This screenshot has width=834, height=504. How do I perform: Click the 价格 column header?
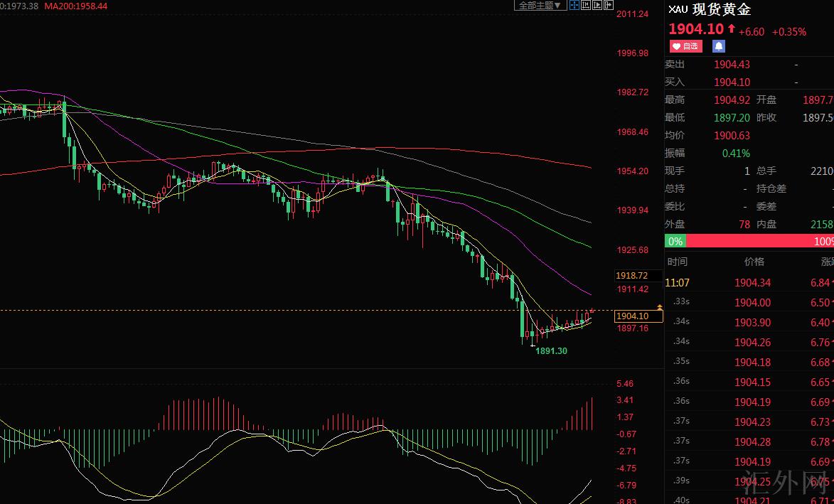point(754,262)
